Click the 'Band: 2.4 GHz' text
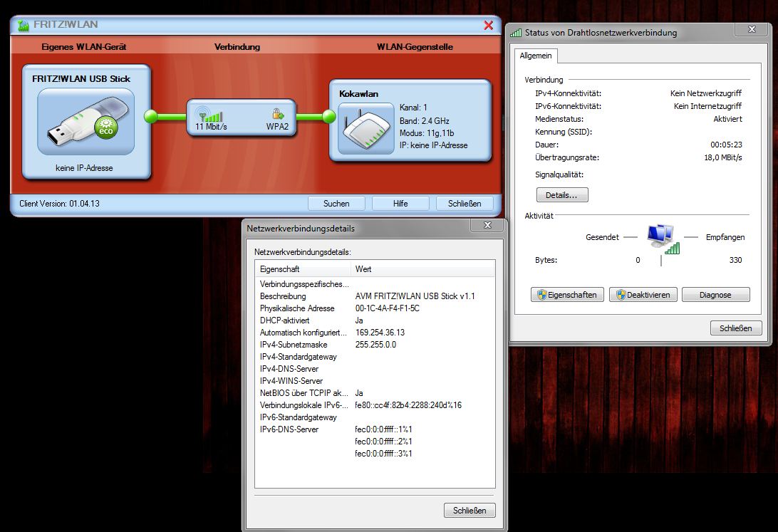Screen dimensions: 778x532 (424, 120)
